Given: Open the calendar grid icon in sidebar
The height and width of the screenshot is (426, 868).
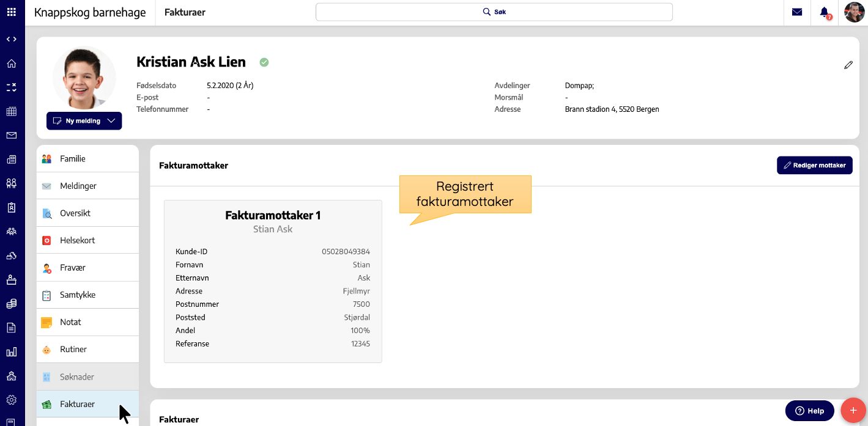Looking at the screenshot, I should [11, 111].
